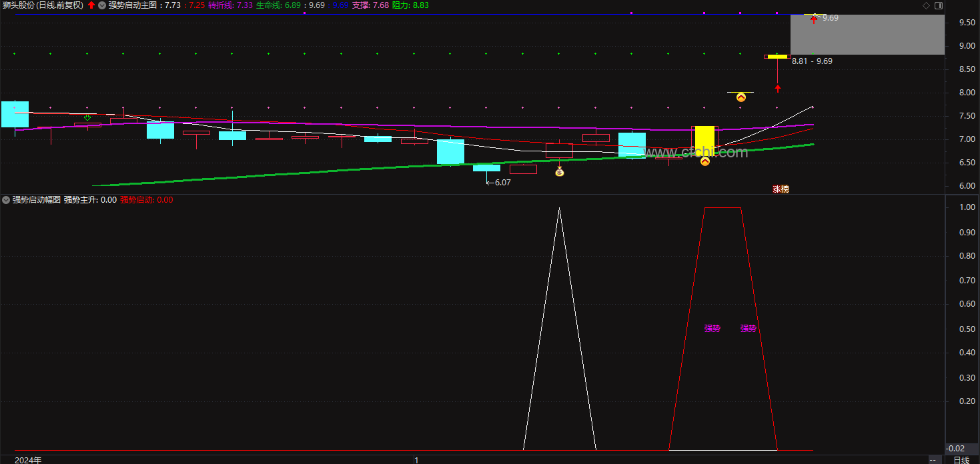This screenshot has height=464, width=980.
Task: Click the 2024年 date label on time axis
Action: (28, 460)
